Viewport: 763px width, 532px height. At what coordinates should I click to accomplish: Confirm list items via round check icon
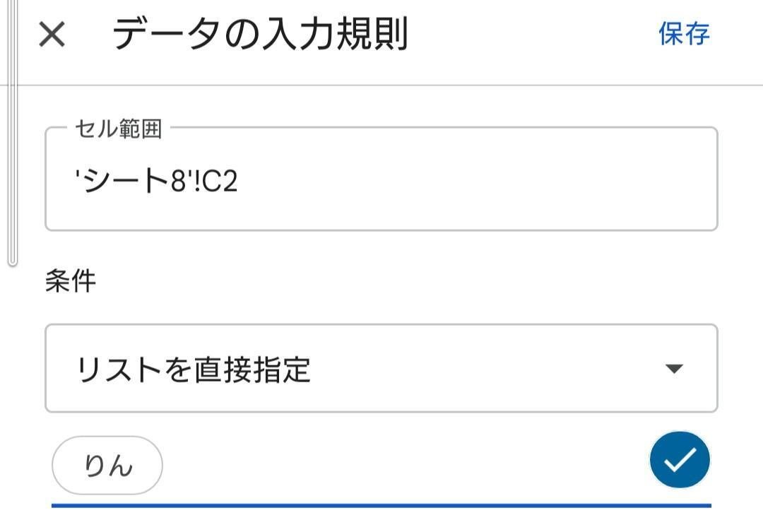pyautogui.click(x=680, y=459)
